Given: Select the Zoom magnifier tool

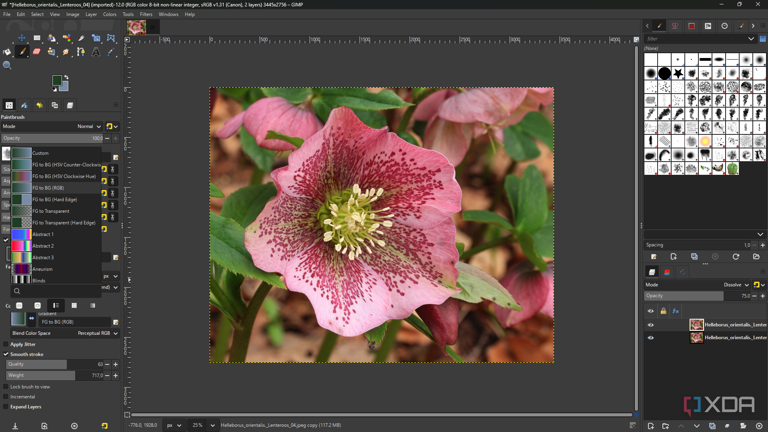Looking at the screenshot, I should coord(7,66).
